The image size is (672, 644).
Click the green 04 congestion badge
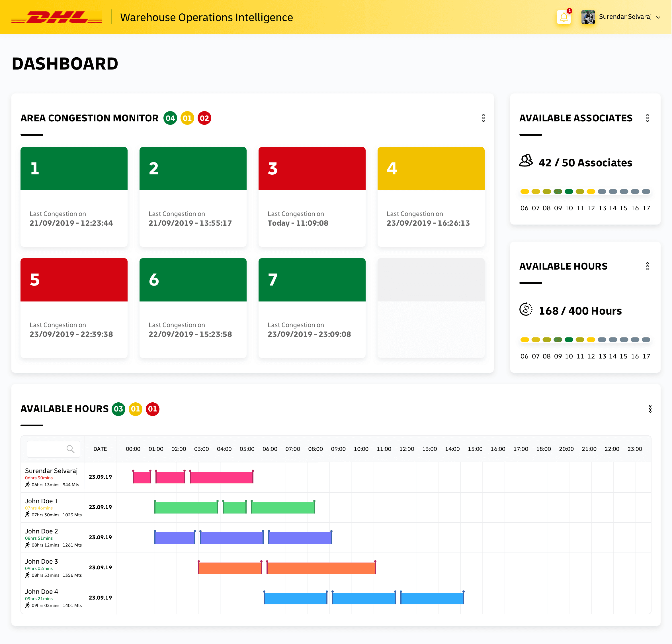tap(170, 118)
